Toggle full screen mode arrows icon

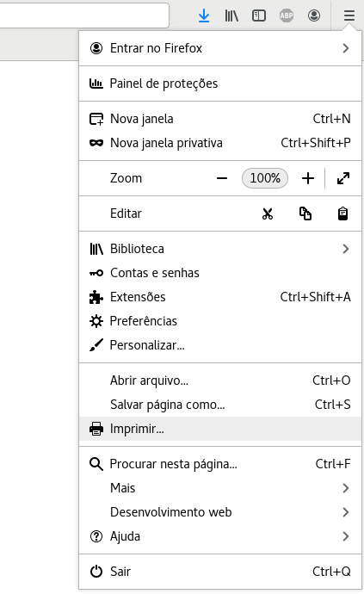pyautogui.click(x=343, y=178)
